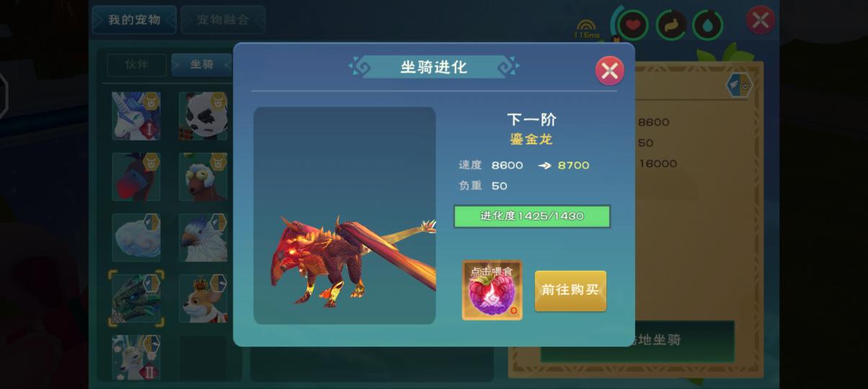Select the goggles bird mount thumbnail

[x=203, y=176]
